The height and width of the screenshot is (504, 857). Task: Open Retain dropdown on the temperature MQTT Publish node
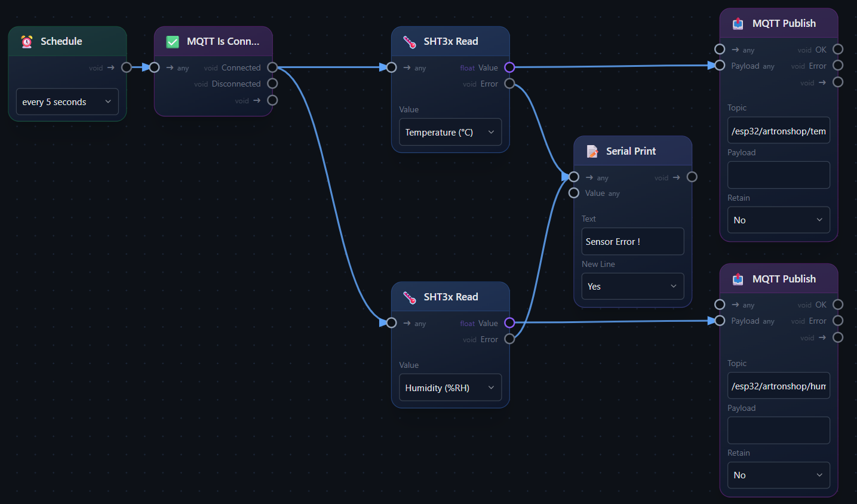coord(779,220)
